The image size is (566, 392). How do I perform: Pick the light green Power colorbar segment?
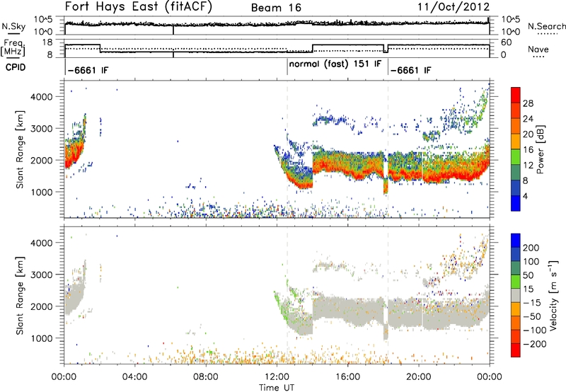[516, 157]
